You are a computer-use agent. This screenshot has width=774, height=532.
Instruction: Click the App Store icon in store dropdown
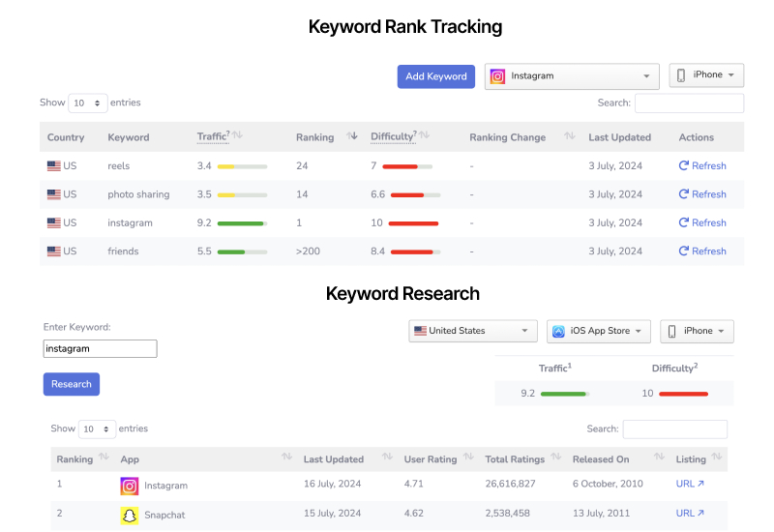pyautogui.click(x=558, y=331)
